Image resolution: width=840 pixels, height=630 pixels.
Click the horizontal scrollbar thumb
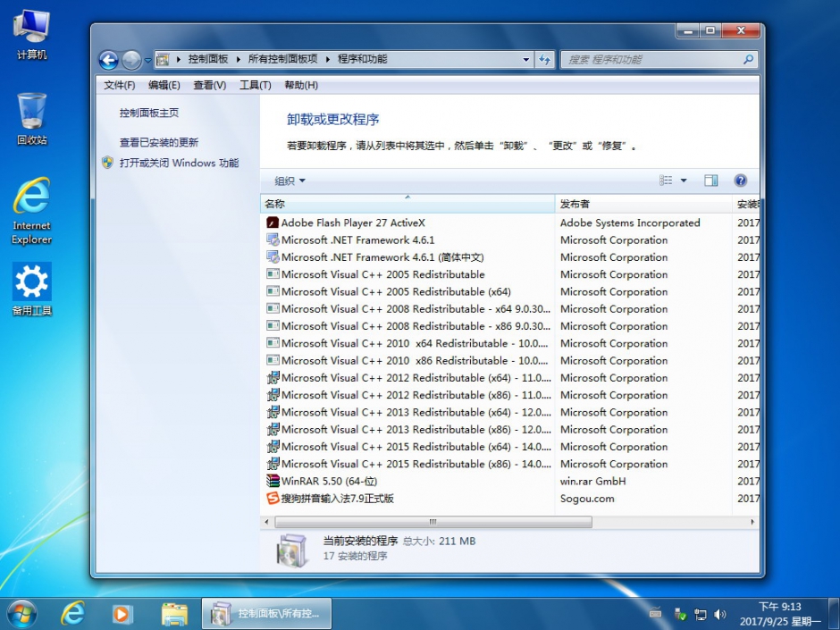tap(433, 522)
